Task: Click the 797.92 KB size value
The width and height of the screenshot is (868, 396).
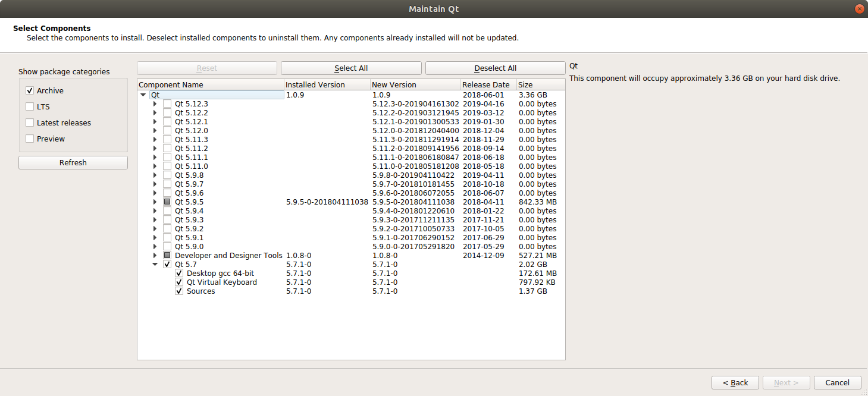Action: [x=537, y=282]
